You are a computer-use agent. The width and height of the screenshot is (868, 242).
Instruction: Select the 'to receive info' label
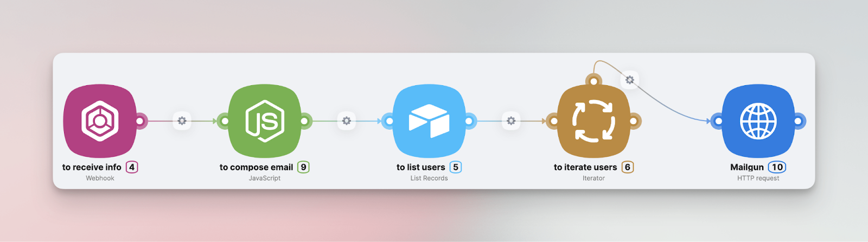click(x=92, y=167)
